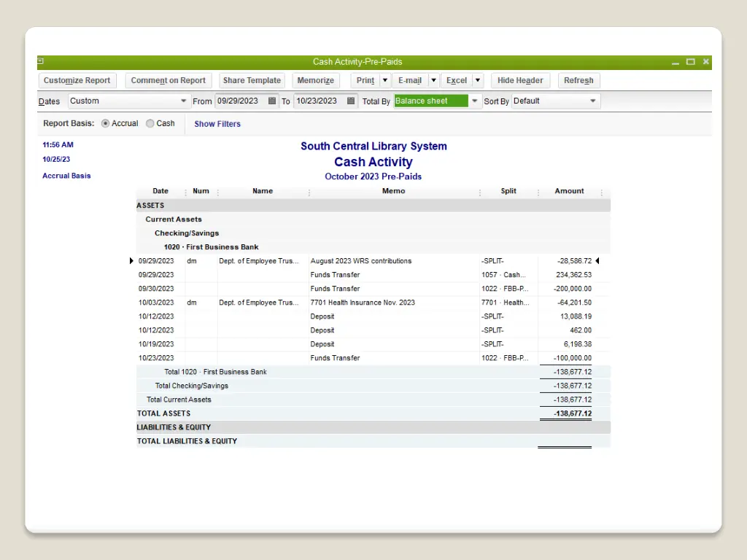Open the From date calendar picker

coord(272,101)
